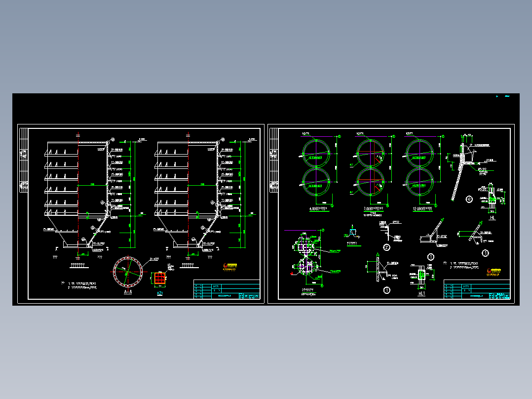
Task: Click the 4.000 elevation plan title
Action: click(319, 209)
